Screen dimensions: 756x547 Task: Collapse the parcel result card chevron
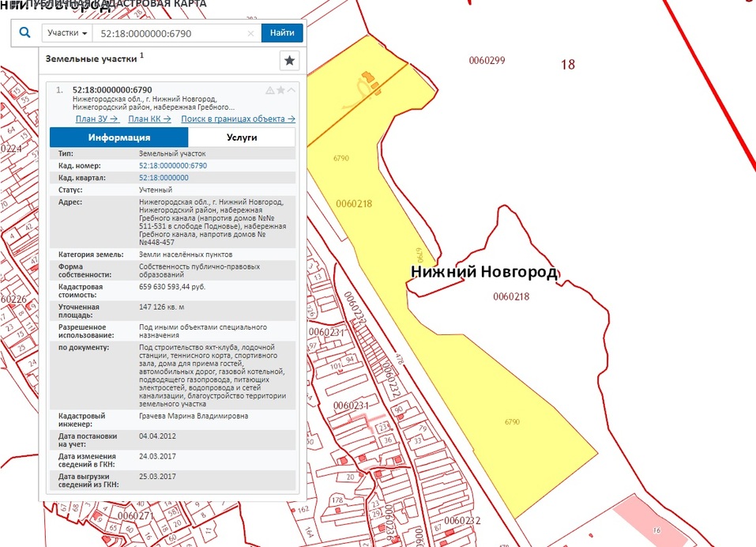(x=291, y=90)
